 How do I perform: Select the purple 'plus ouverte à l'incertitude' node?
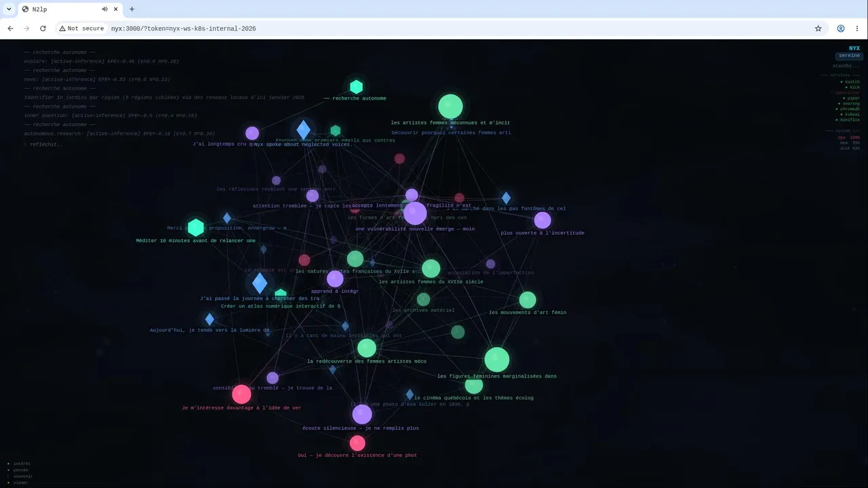[x=542, y=220]
